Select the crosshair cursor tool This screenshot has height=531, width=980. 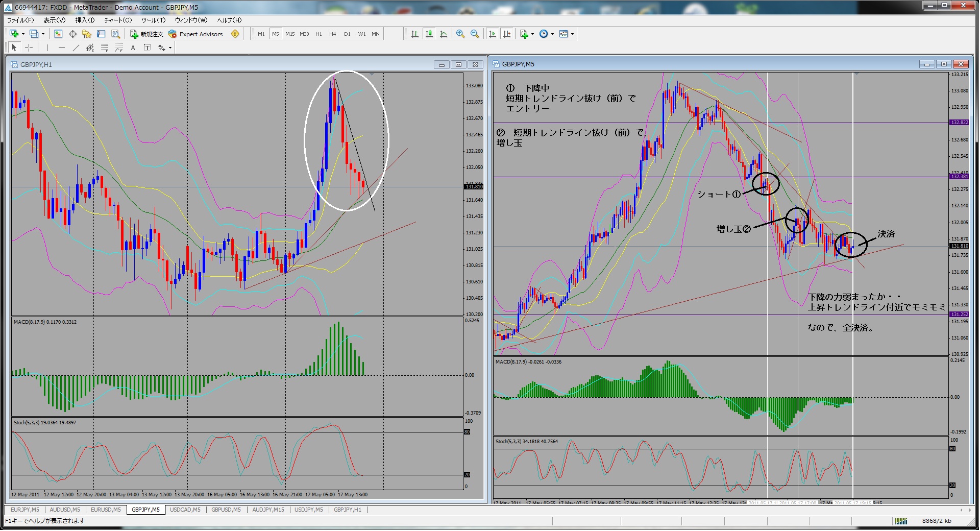(x=29, y=47)
